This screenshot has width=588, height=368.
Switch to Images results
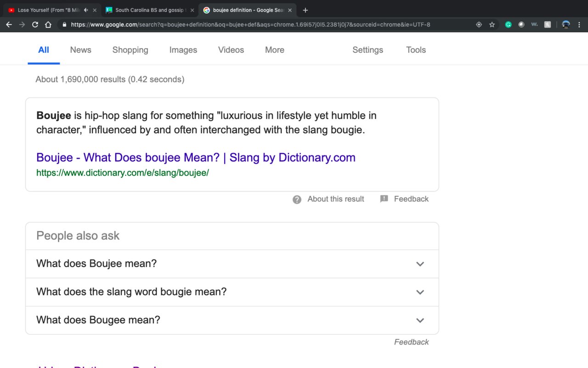183,50
